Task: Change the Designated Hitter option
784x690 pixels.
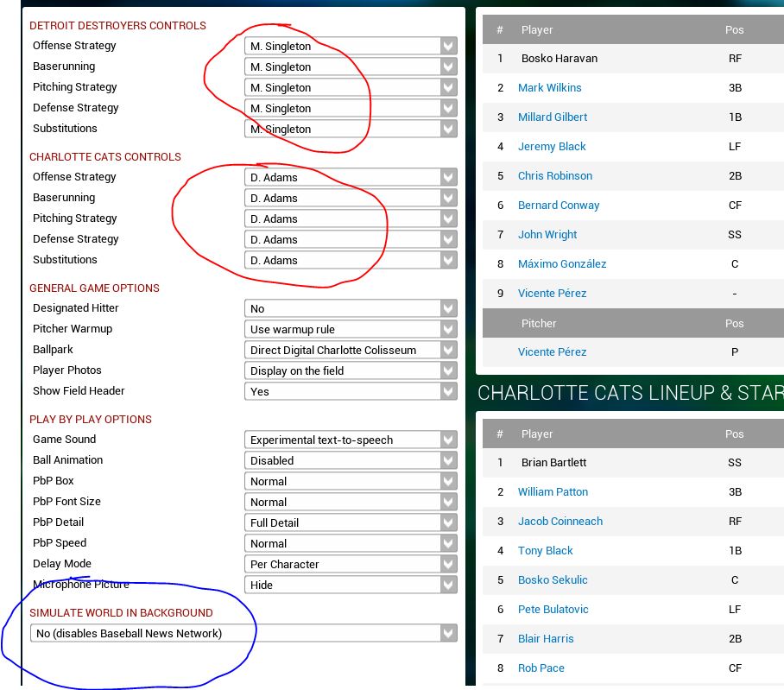Action: click(351, 308)
